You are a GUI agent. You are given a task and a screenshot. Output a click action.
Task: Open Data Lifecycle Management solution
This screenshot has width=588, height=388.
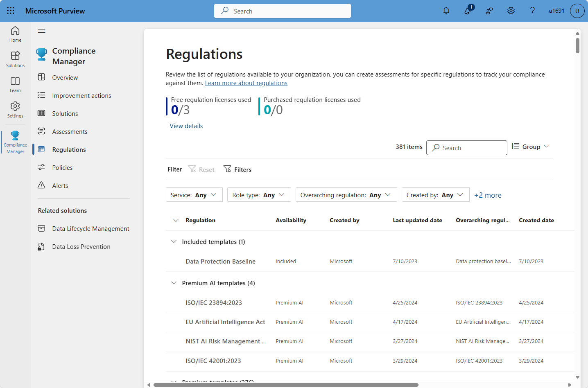pyautogui.click(x=90, y=228)
